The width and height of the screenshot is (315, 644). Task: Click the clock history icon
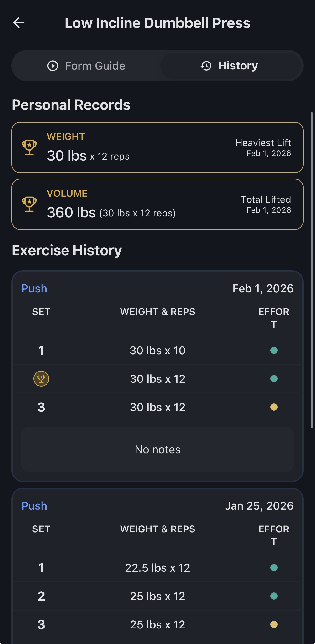tap(206, 66)
